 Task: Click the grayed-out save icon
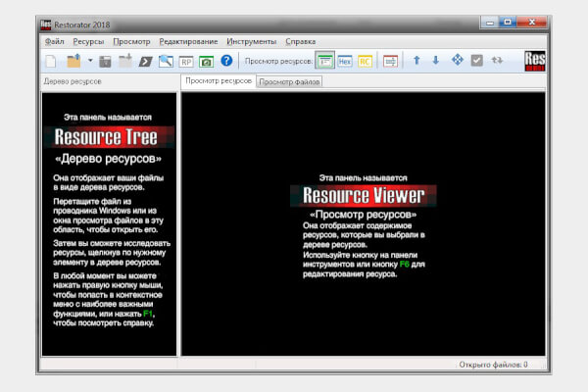point(106,62)
